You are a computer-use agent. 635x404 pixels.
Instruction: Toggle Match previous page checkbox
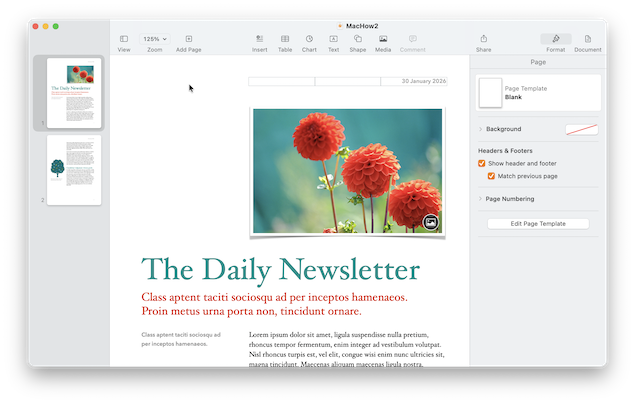click(492, 176)
